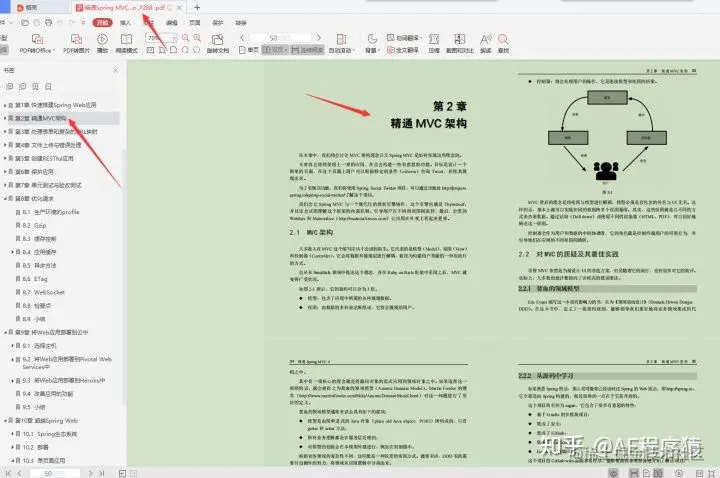Collapse 第8章 优化请求 node

point(5,199)
